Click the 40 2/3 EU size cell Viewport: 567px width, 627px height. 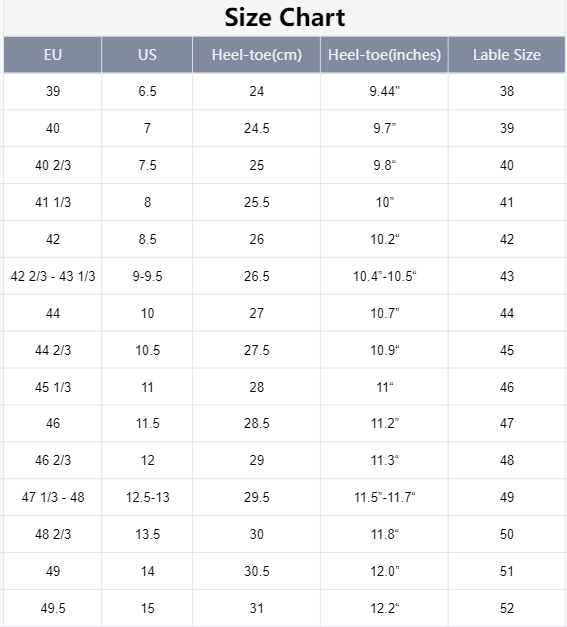[x=52, y=165]
